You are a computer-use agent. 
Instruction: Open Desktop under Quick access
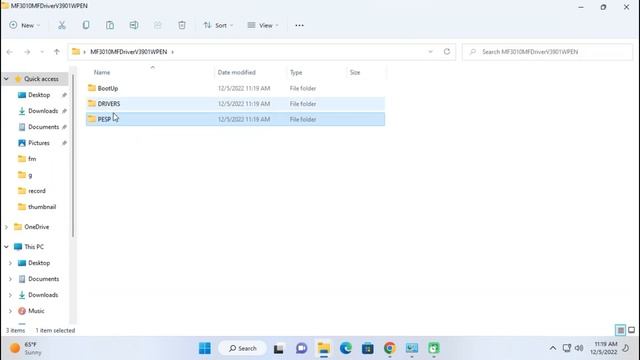(x=39, y=95)
